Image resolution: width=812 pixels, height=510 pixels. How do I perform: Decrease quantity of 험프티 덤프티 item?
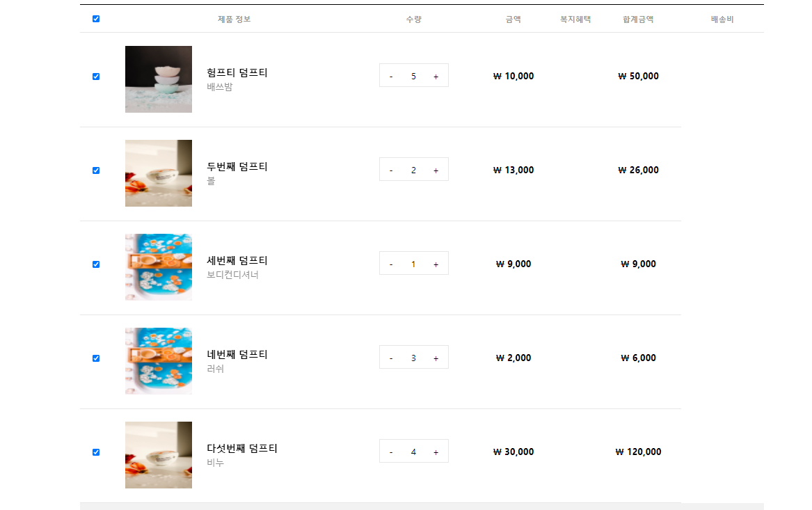(391, 76)
